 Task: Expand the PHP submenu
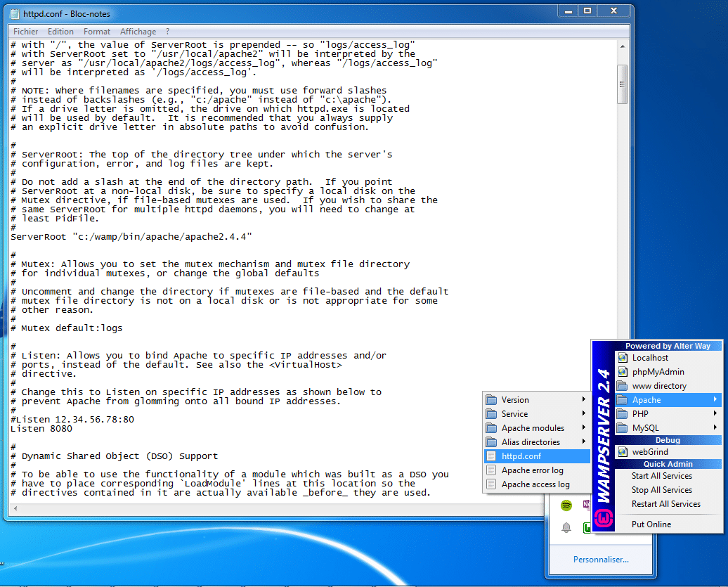(668, 414)
